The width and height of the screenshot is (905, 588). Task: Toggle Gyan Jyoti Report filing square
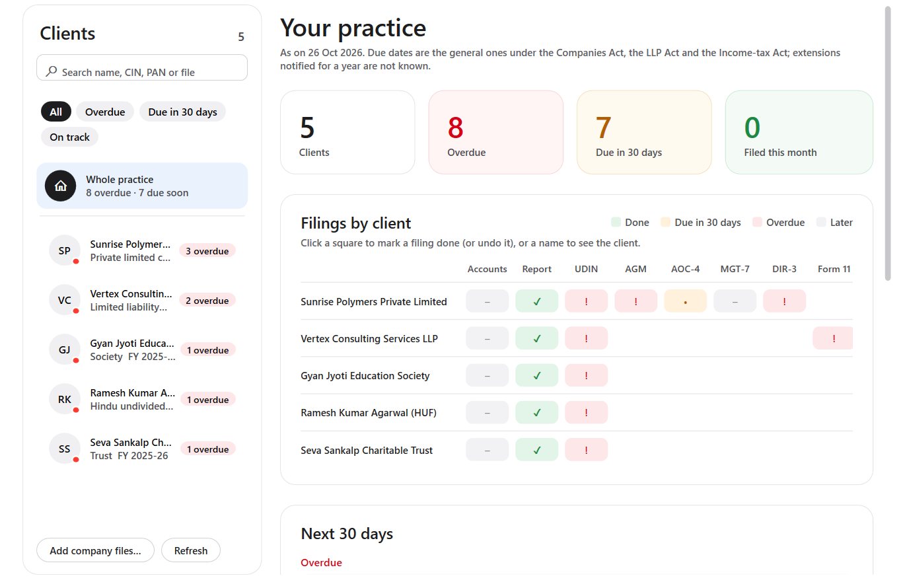tap(537, 375)
